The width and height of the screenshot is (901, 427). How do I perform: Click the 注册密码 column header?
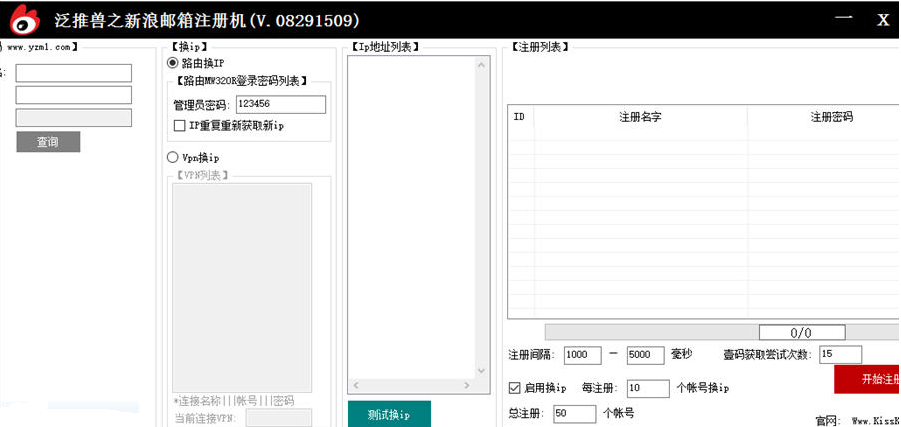coord(825,117)
